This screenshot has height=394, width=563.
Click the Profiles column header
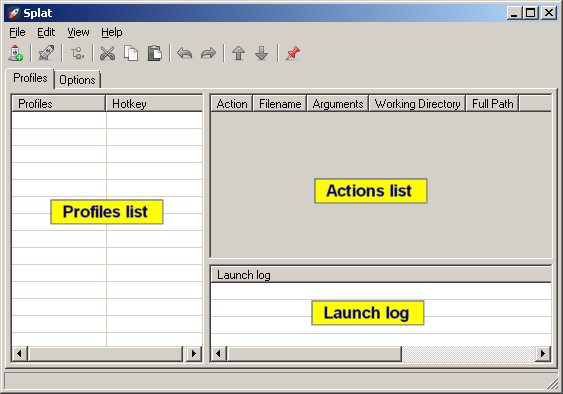click(x=59, y=104)
